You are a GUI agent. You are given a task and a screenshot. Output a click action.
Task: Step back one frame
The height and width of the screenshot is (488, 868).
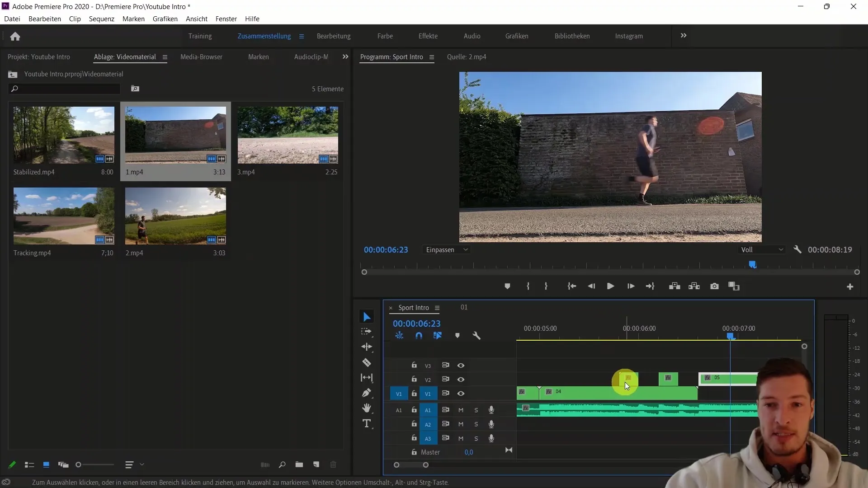coord(591,286)
